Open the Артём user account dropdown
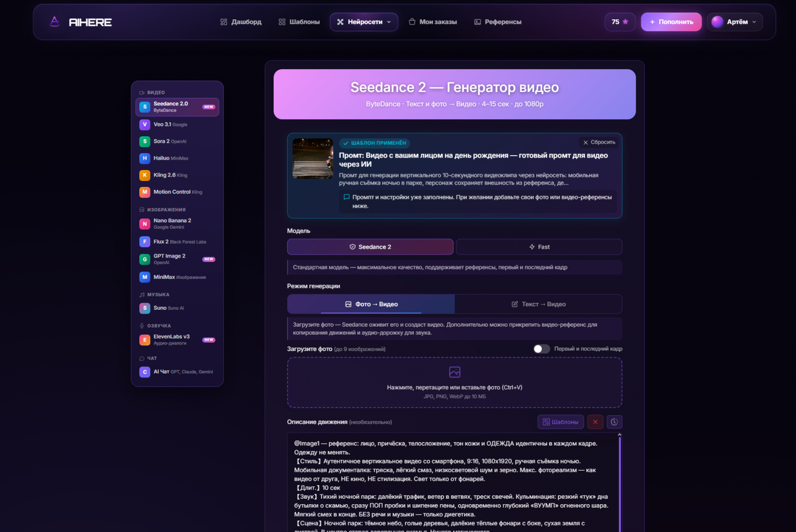Screen dimensions: 796x532 tap(735, 22)
